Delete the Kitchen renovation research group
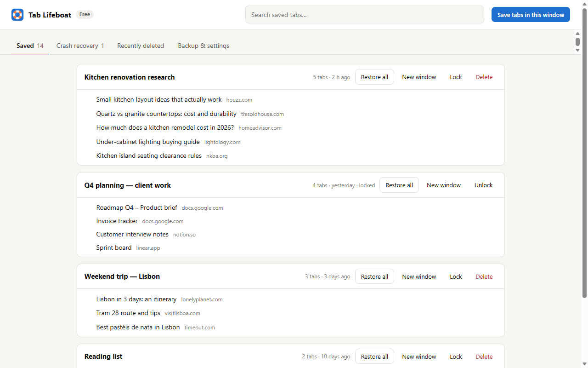588x368 pixels. (484, 77)
